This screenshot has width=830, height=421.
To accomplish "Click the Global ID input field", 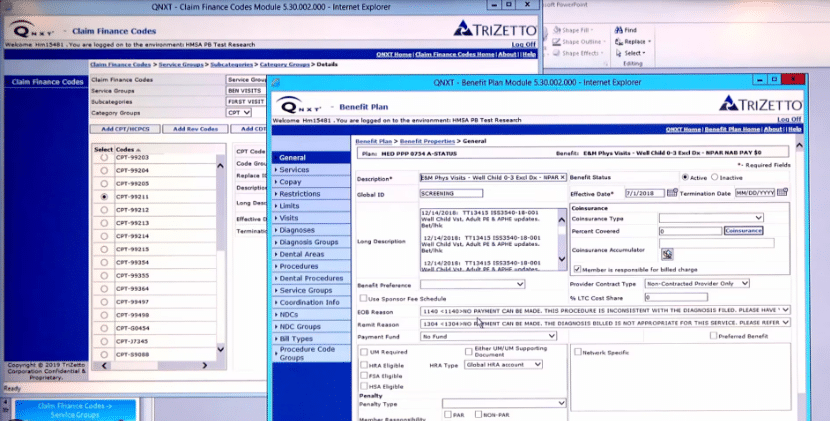I will (451, 194).
